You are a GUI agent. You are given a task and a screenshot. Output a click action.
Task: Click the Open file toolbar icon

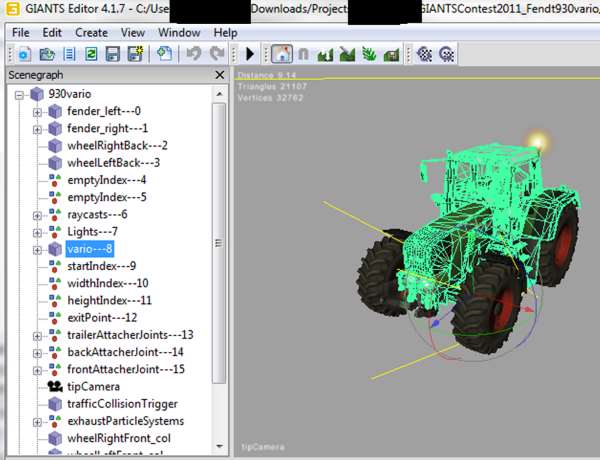click(47, 54)
